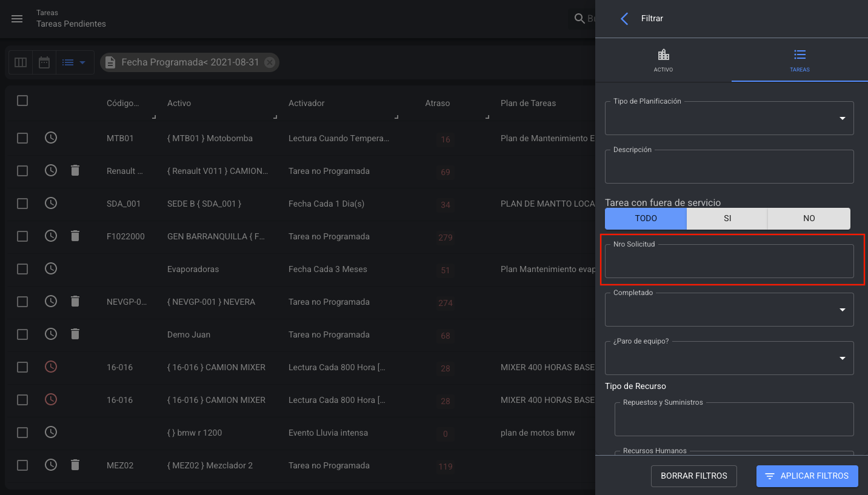
Task: Switch to the Activo tab
Action: point(663,61)
